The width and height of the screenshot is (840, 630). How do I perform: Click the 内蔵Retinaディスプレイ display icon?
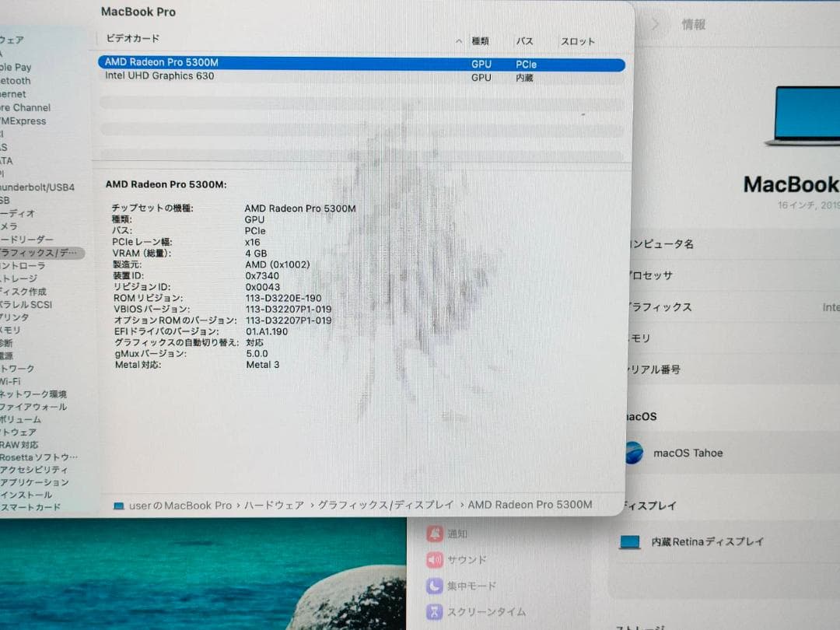[630, 542]
